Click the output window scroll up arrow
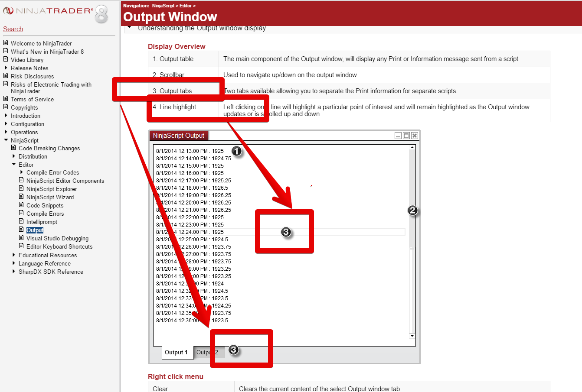Viewport: 582px width, 392px height. [x=412, y=148]
